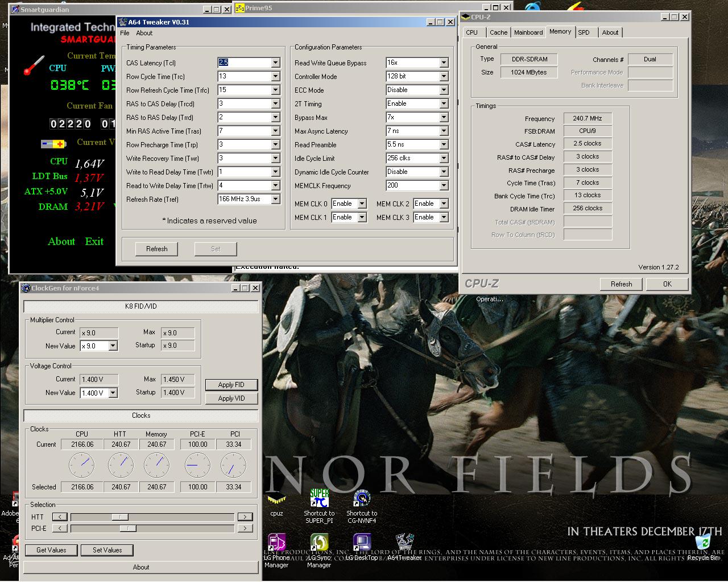The width and height of the screenshot is (728, 582).
Task: Click the selected CPU clock field 2166.06
Action: tap(82, 487)
